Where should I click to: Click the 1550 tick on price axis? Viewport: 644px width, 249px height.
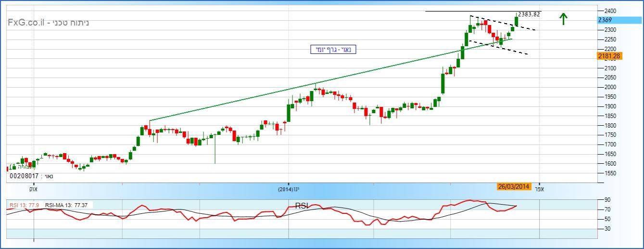coord(608,173)
